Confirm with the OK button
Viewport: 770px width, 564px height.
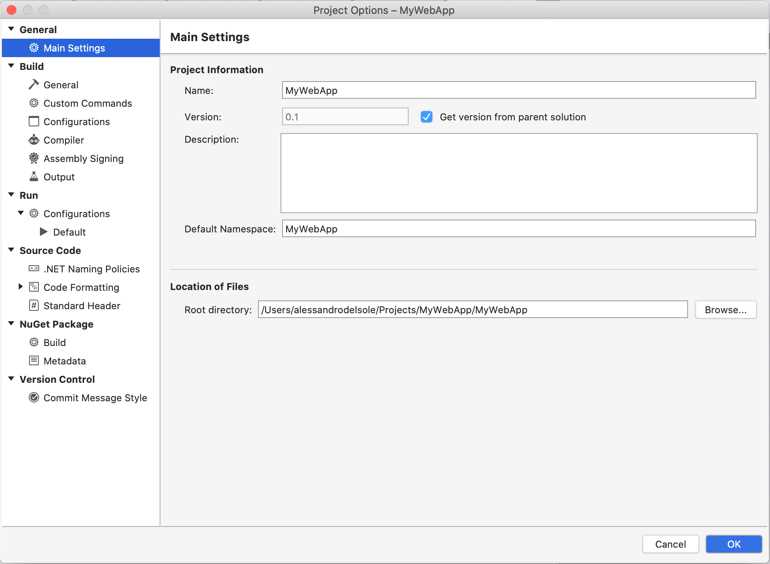click(x=734, y=544)
